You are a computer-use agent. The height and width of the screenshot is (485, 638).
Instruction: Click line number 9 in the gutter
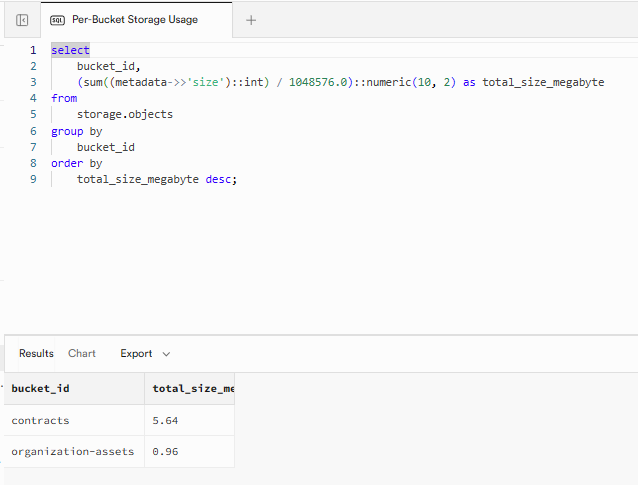(x=32, y=179)
